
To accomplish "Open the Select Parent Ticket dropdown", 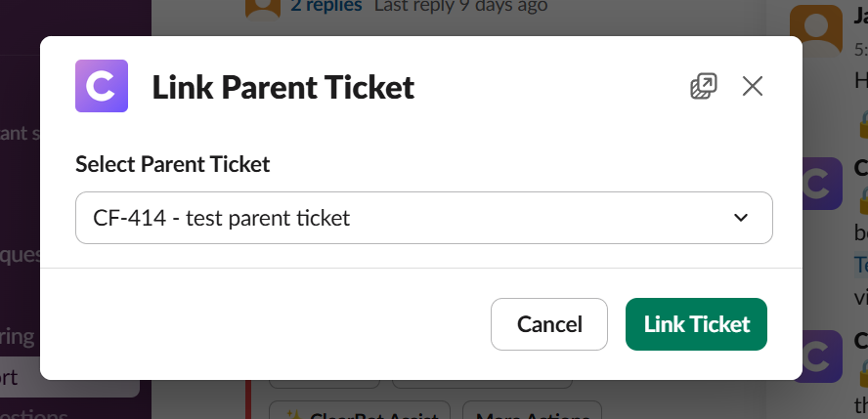I will click(x=423, y=218).
